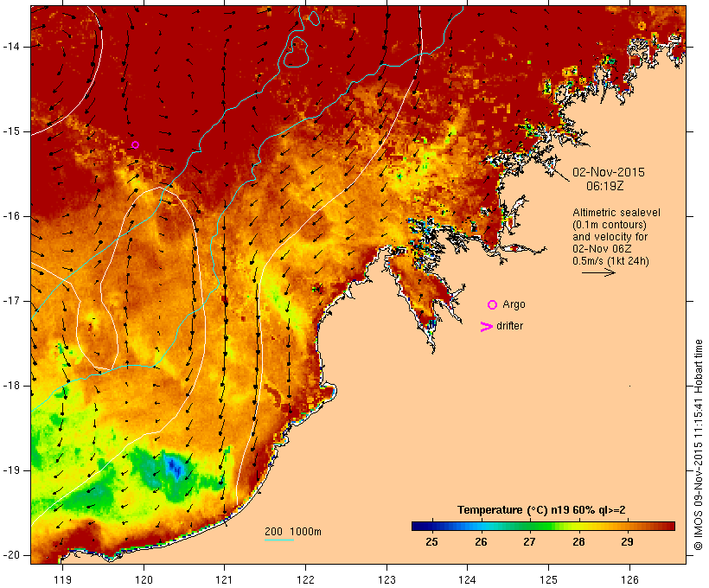Click the closed cyan depth contour loop near 14°S
This screenshot has width=709, height=588.
[296, 53]
